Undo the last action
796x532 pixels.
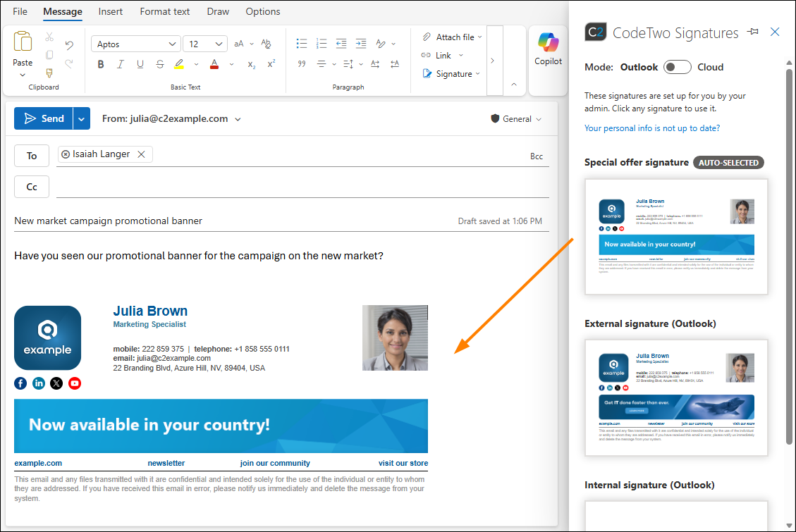pyautogui.click(x=69, y=45)
